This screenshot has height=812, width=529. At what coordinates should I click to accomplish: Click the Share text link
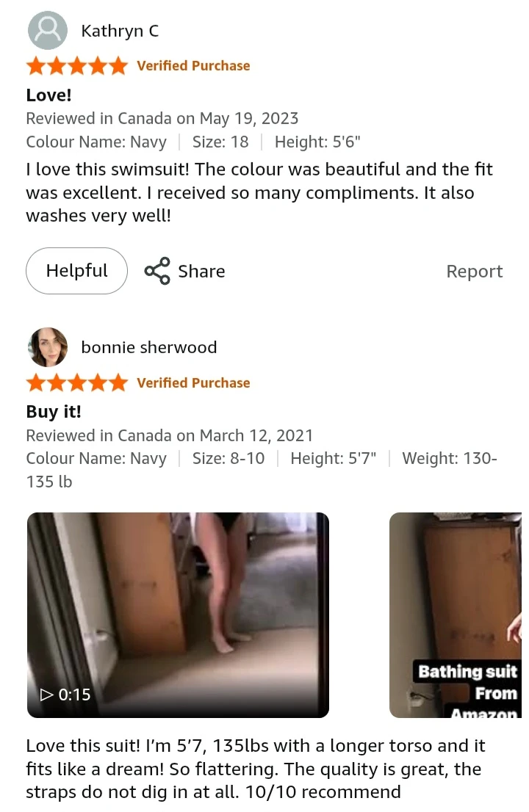[x=201, y=272]
